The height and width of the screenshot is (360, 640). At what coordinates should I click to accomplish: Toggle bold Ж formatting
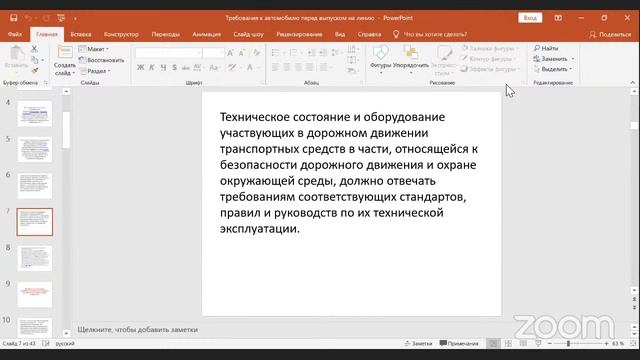(140, 67)
